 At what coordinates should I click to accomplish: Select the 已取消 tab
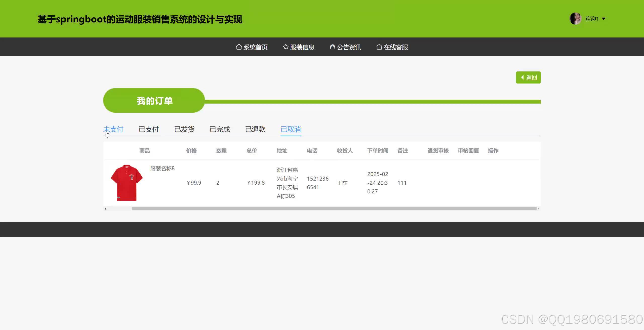291,129
